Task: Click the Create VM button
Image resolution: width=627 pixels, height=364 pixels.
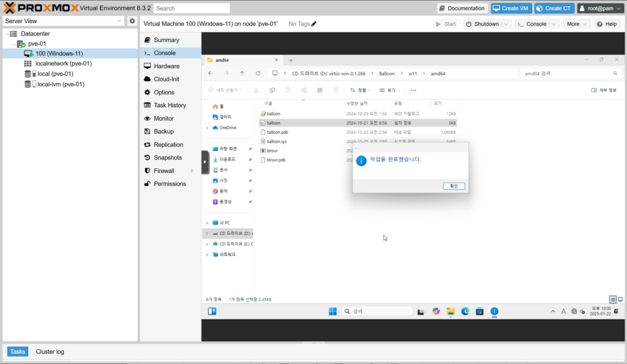Action: (x=509, y=8)
